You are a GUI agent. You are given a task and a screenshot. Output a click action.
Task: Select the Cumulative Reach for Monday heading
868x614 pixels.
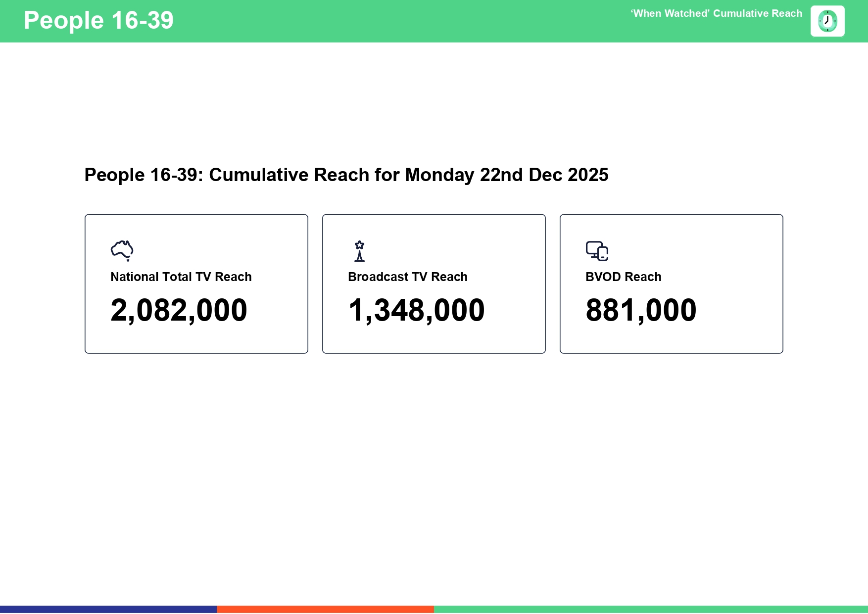(x=346, y=175)
